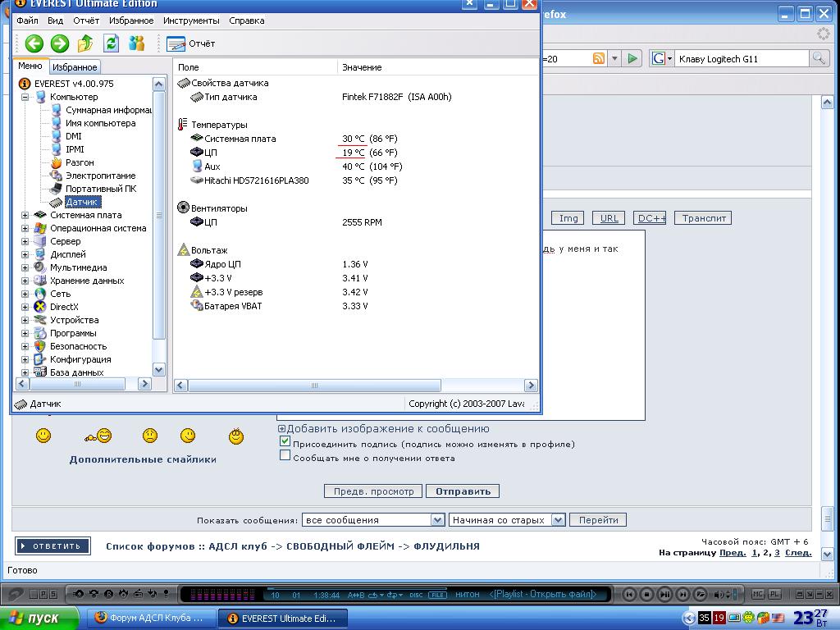Toggle Сообщать мне о получении ответа checkbox
840x630 pixels.
pos(285,455)
